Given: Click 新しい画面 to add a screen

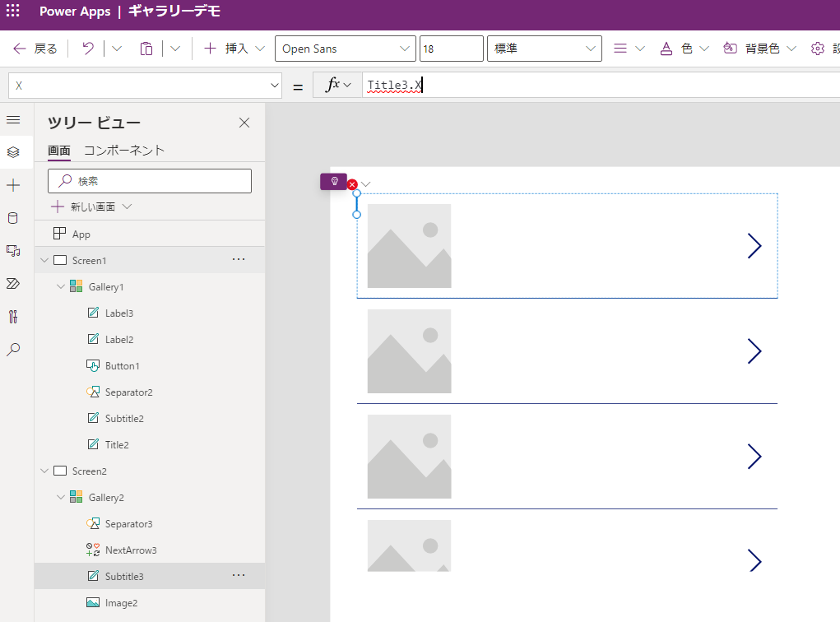Looking at the screenshot, I should coord(91,207).
